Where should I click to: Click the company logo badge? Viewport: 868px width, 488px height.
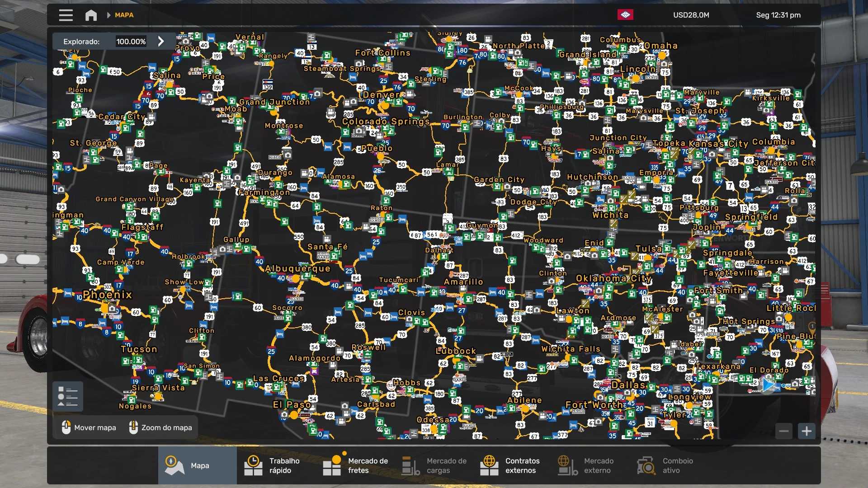click(625, 15)
